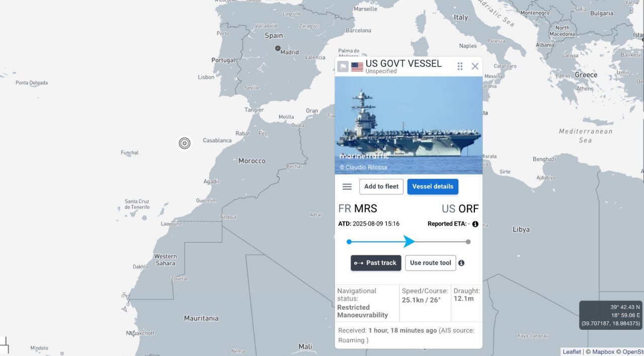Open the Mapbox attribution link
Screen dimensions: 644x356
tap(603, 352)
